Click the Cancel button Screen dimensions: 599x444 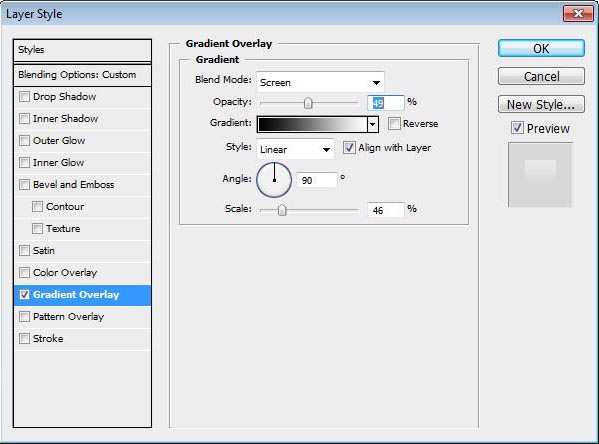point(541,76)
